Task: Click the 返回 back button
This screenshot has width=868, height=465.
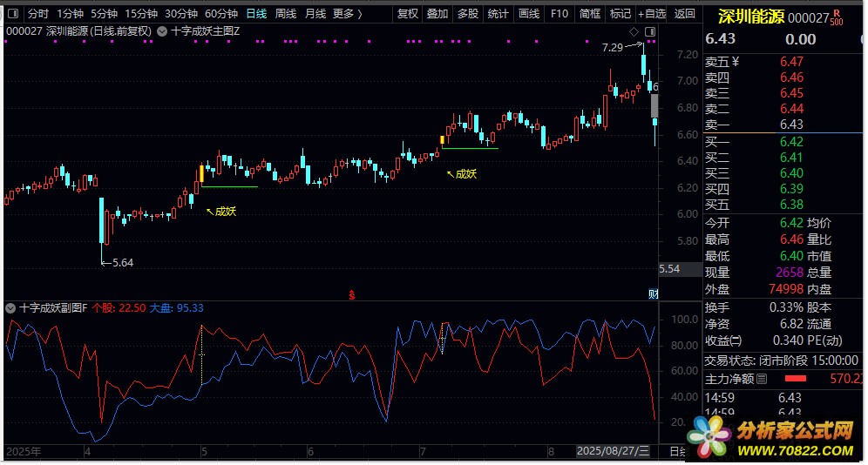Action: click(x=685, y=13)
